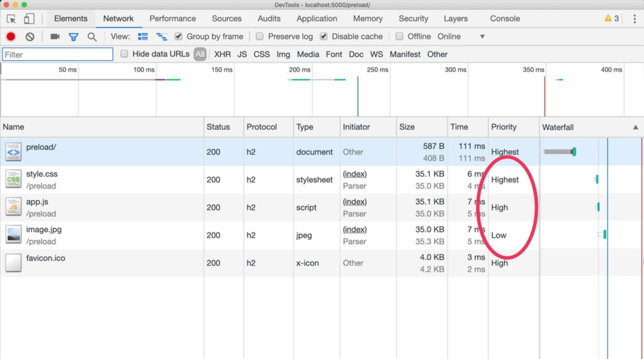Toggle capture screenshots camera icon
The width and height of the screenshot is (644, 359).
(55, 37)
